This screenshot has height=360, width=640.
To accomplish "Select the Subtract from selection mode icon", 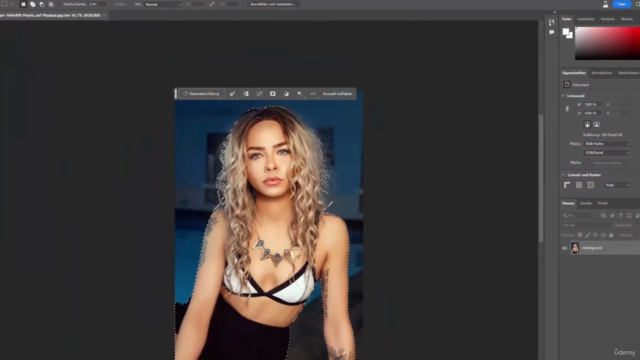I will (42, 4).
